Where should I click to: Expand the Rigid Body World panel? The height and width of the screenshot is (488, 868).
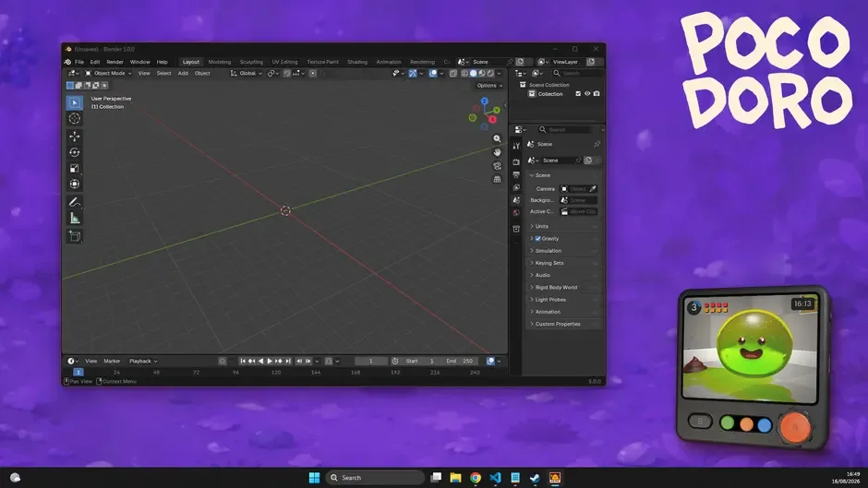[x=563, y=287]
